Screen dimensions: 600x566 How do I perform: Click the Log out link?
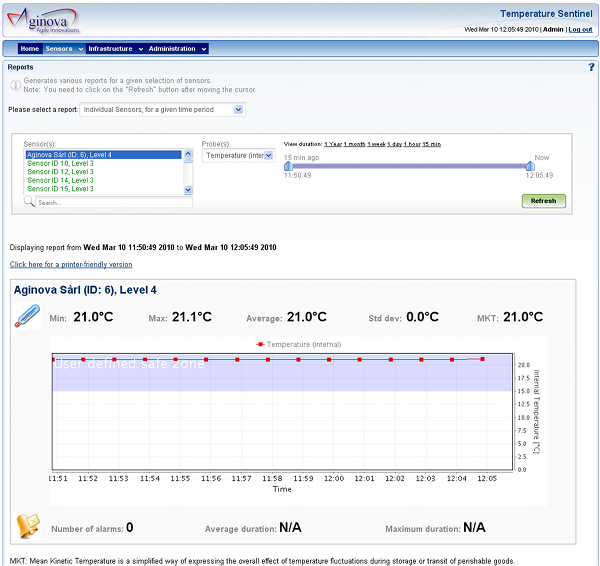coord(580,30)
